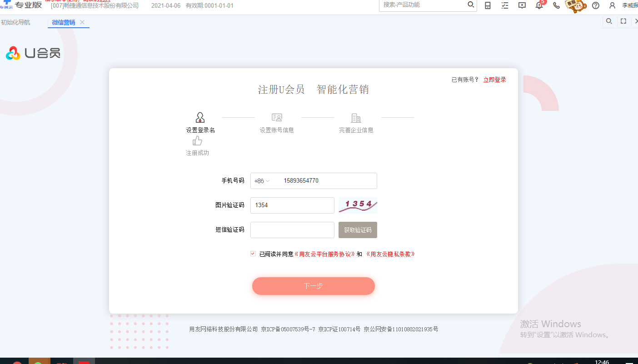Screen dimensions: 638x364
Task: Click the 图片验证码 input field
Action: (x=292, y=205)
